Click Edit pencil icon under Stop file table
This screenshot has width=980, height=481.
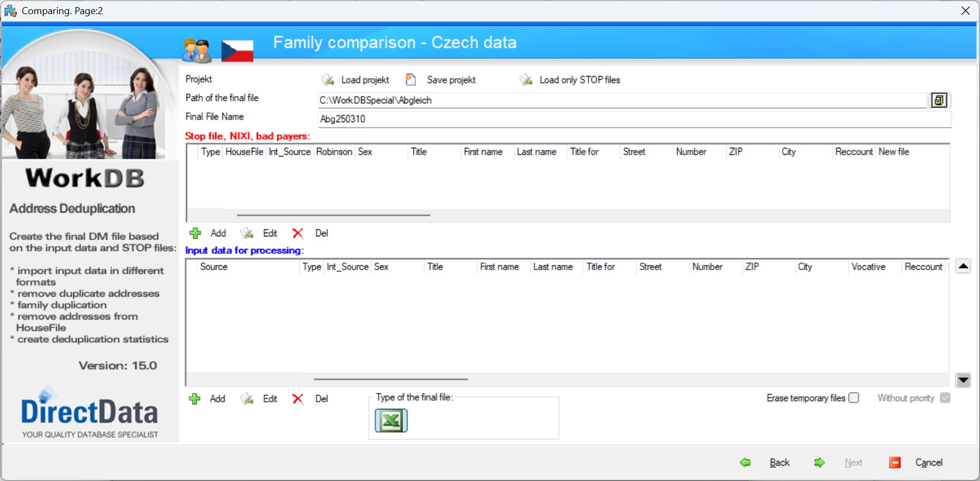pos(247,233)
